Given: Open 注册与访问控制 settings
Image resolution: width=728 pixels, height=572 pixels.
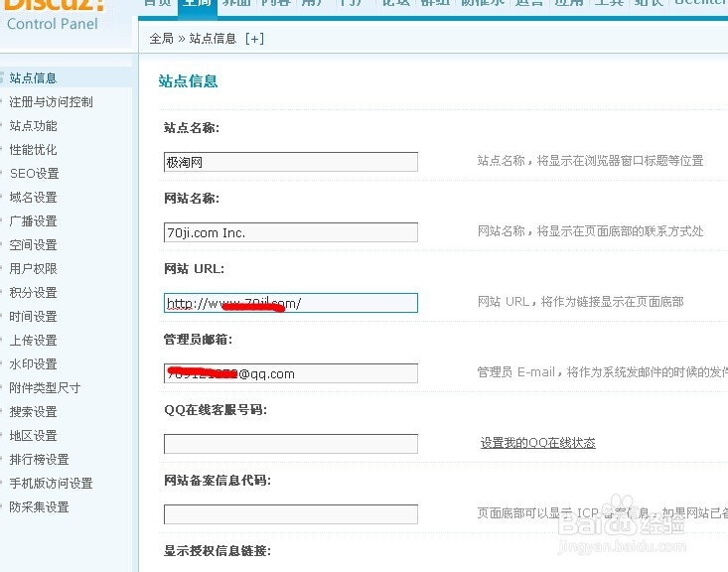Looking at the screenshot, I should click(x=51, y=101).
